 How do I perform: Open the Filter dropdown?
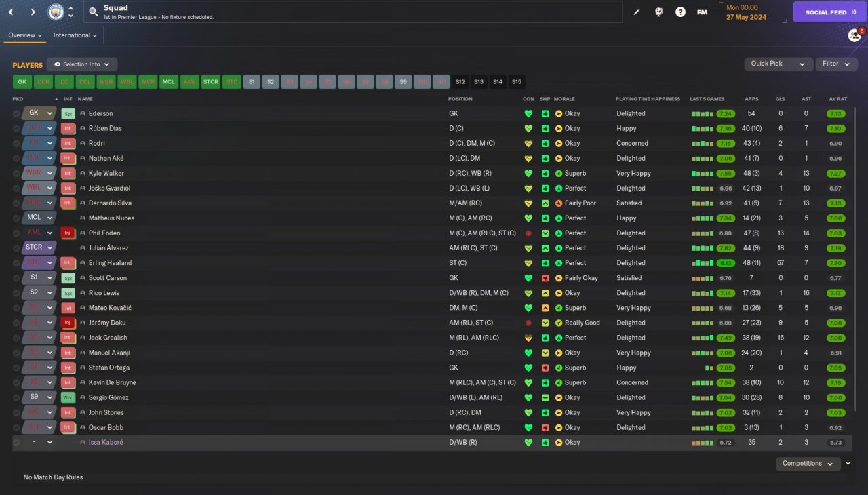click(835, 64)
